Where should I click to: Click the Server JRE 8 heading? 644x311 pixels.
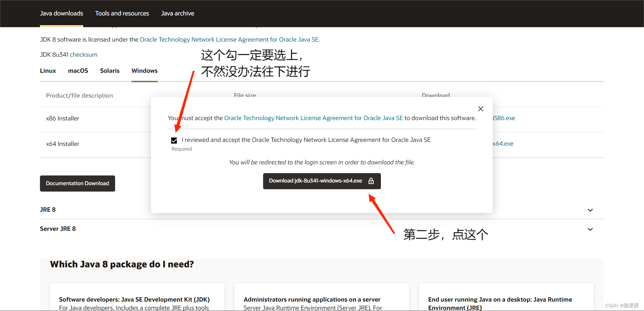(x=58, y=229)
